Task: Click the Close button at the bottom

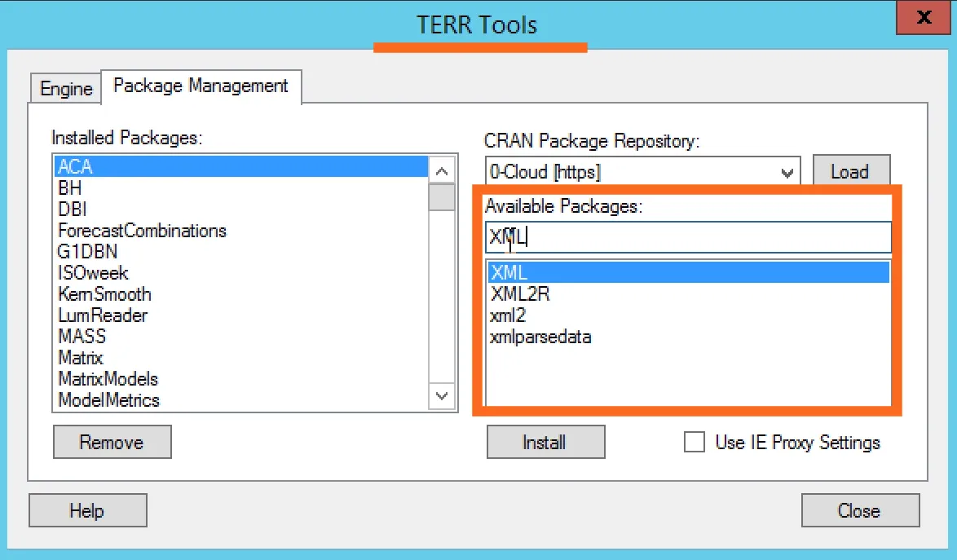Action: (x=860, y=510)
